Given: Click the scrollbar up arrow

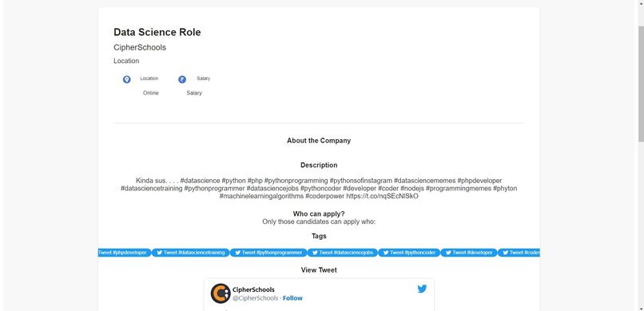Looking at the screenshot, I should point(641,3).
